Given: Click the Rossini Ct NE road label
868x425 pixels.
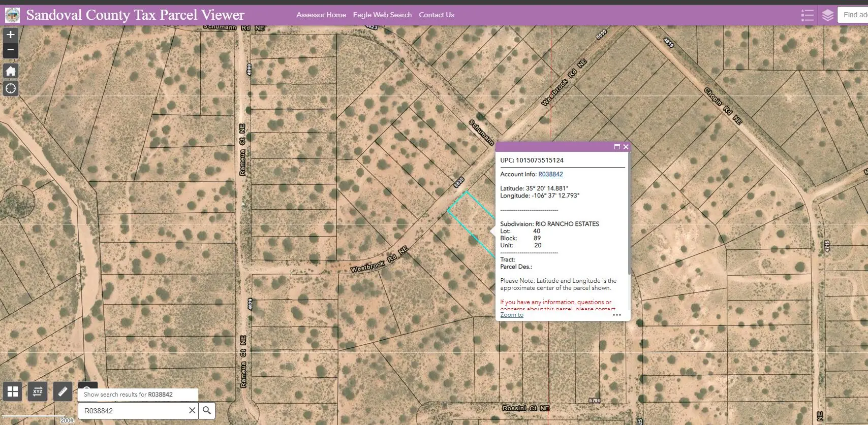Looking at the screenshot, I should (x=526, y=408).
